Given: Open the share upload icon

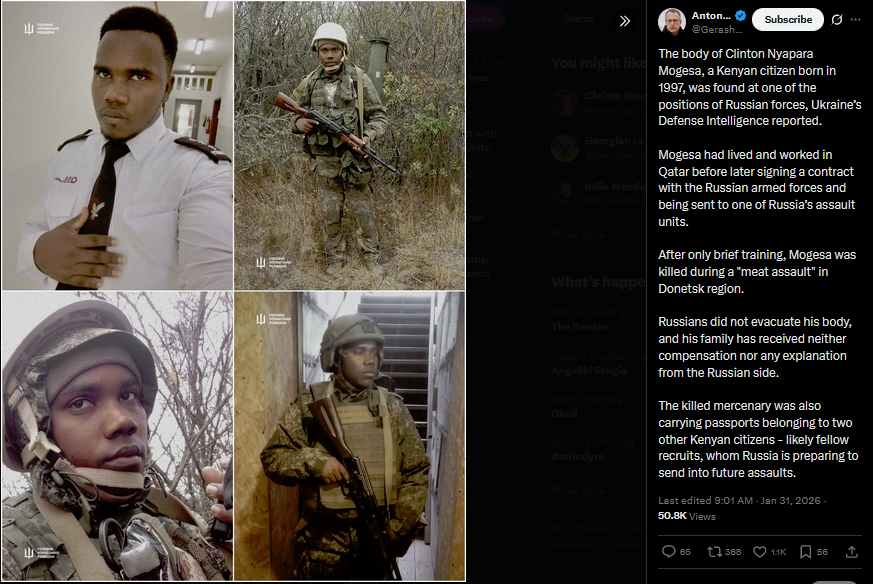Looking at the screenshot, I should click(851, 552).
